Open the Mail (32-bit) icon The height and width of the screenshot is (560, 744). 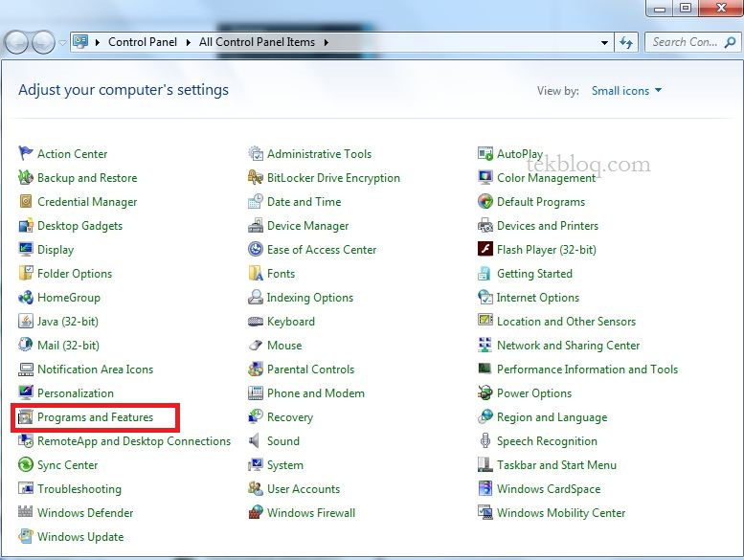pos(25,345)
